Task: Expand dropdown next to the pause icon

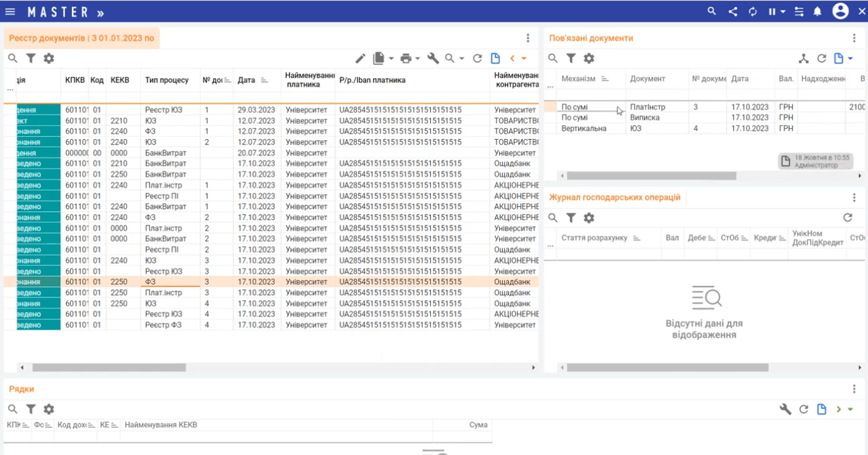Action: point(782,12)
